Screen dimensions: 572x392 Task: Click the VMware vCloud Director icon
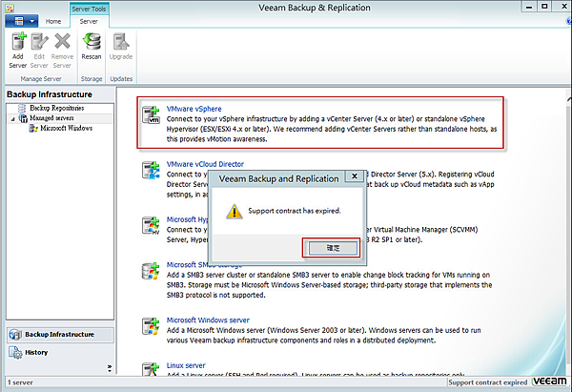(151, 170)
